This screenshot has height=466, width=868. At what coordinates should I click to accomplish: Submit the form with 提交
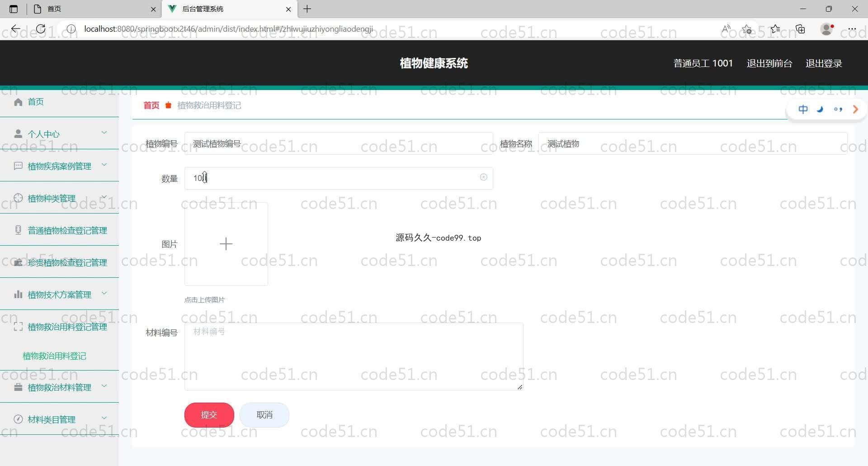point(209,415)
